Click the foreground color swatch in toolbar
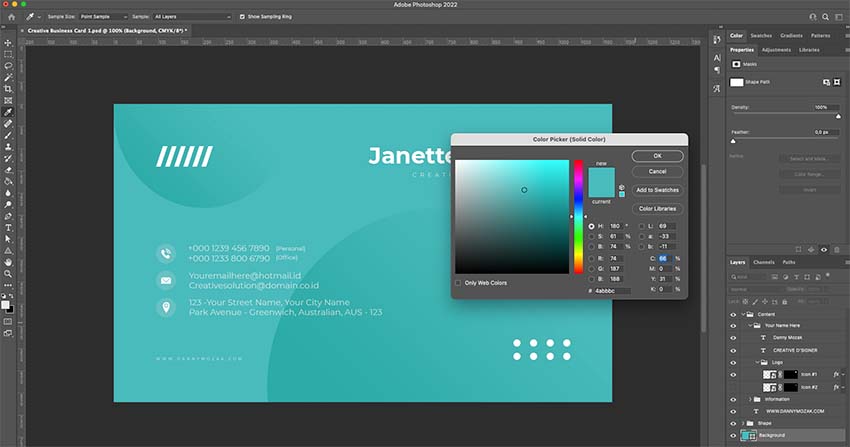 tap(5, 305)
